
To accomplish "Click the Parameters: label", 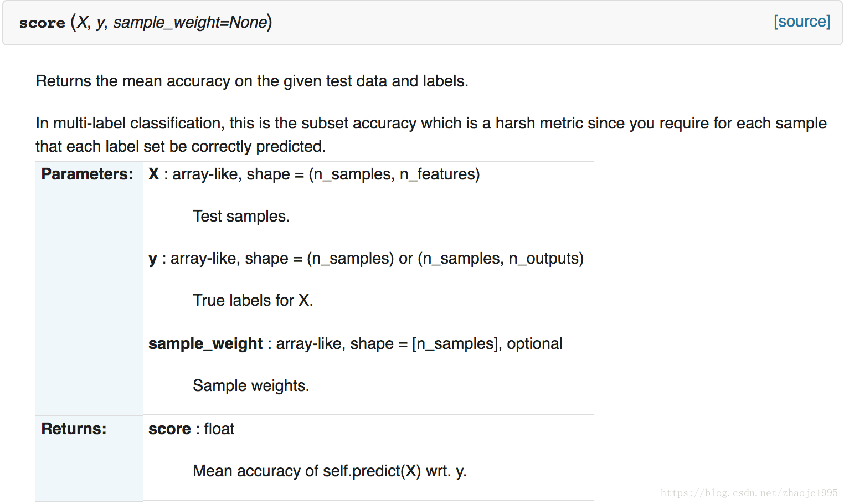I will 87,174.
